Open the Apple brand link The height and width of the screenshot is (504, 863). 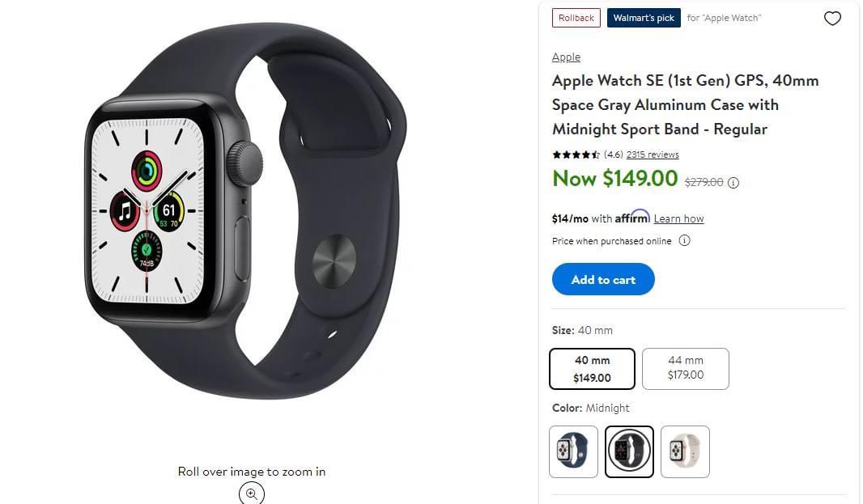[566, 57]
